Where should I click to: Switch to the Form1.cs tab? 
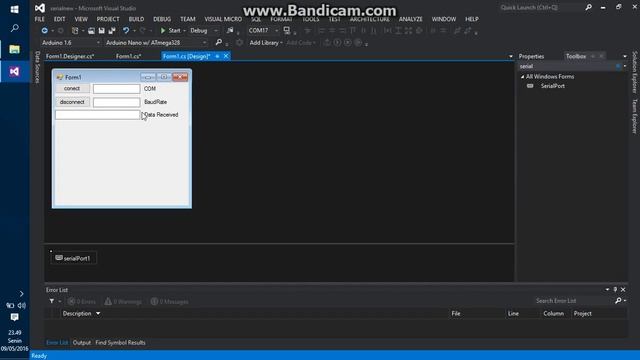128,56
